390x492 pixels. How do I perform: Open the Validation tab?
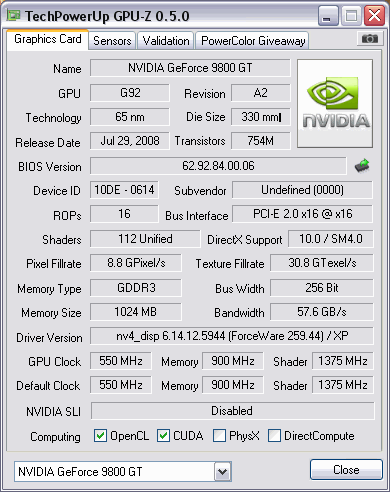click(x=166, y=41)
